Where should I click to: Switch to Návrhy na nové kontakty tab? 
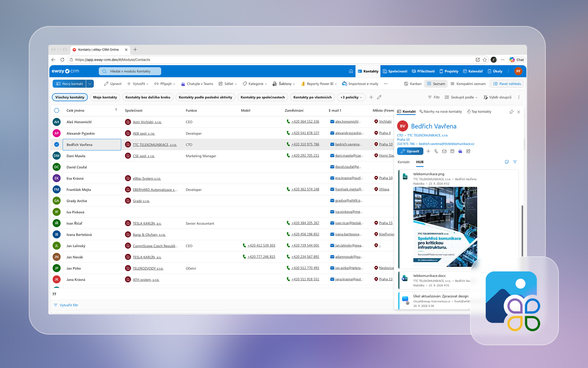(440, 112)
